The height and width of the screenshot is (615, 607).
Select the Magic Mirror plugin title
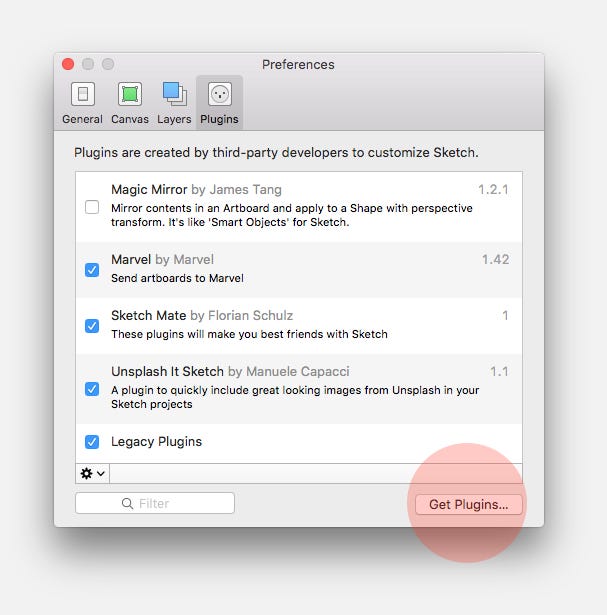click(x=149, y=189)
